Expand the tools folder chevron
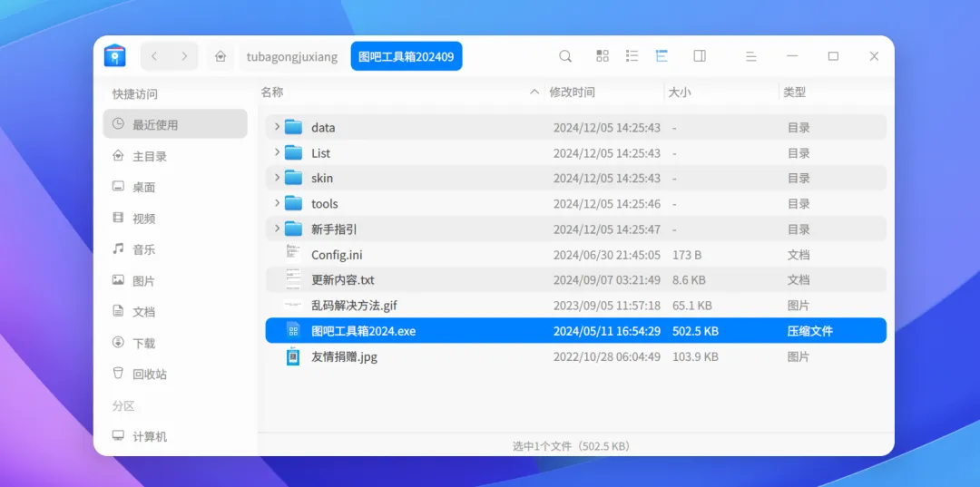 point(277,203)
